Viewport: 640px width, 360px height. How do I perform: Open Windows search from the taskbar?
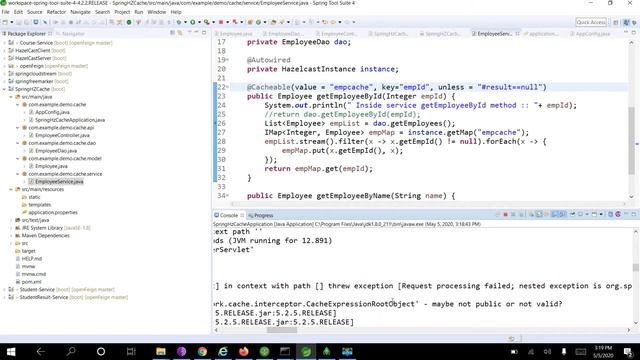coord(71,351)
